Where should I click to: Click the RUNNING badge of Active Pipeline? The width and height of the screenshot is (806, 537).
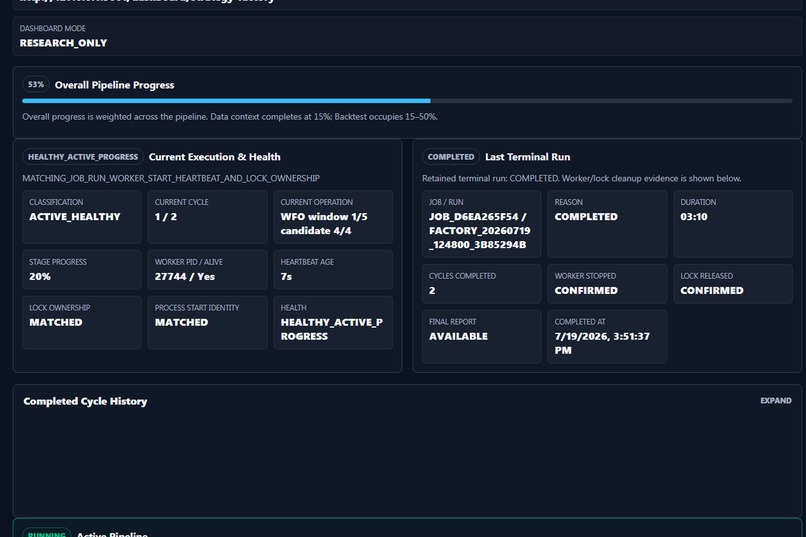pyautogui.click(x=47, y=533)
